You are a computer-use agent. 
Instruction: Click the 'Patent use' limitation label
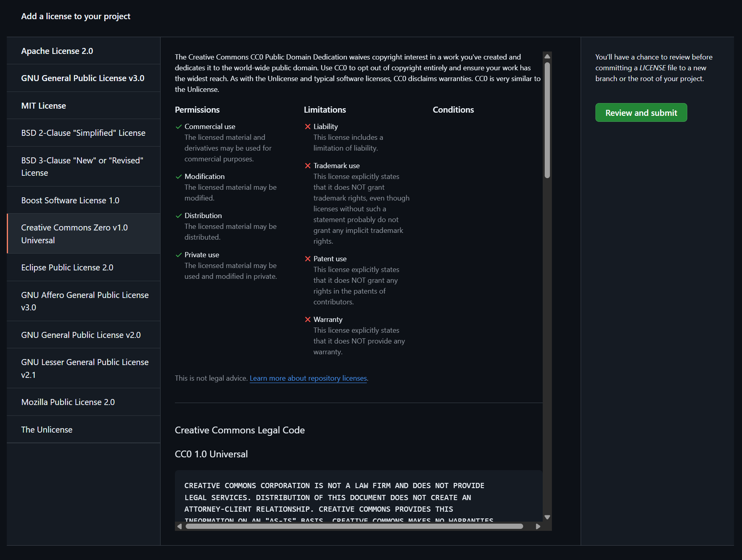330,259
